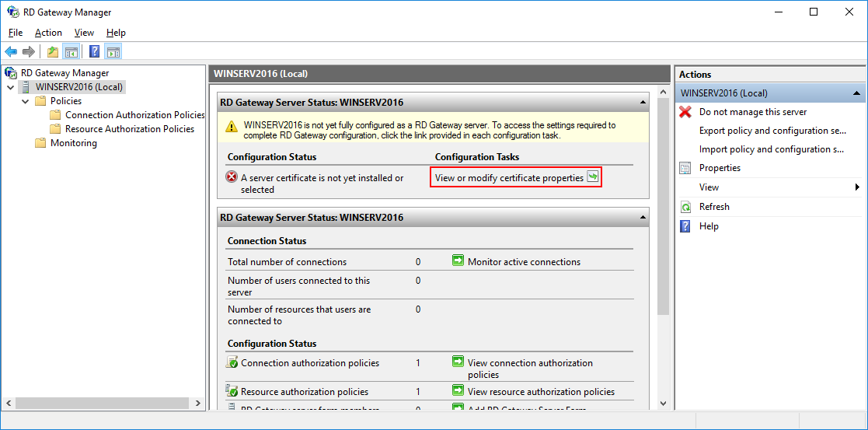The height and width of the screenshot is (430, 868).
Task: Open the Action menu
Action: point(48,33)
